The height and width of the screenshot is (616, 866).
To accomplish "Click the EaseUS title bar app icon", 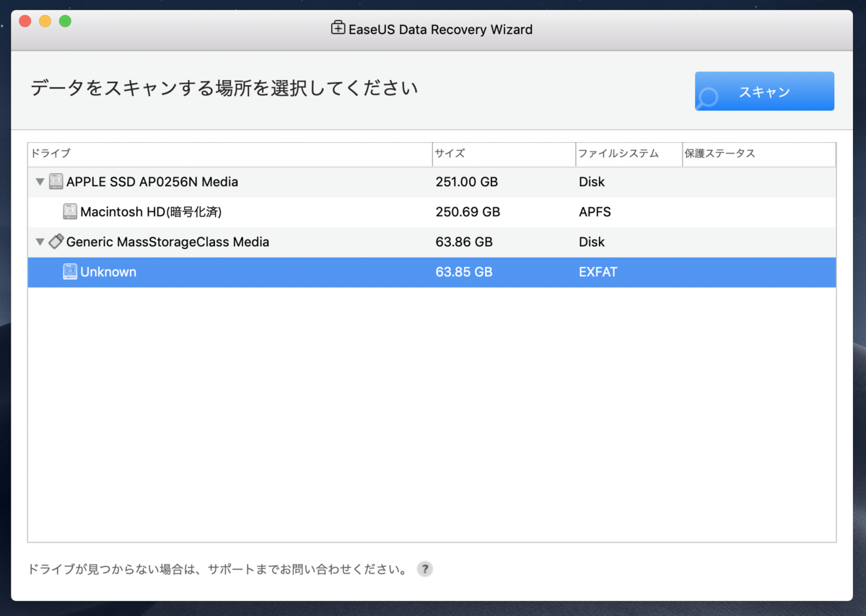I will tap(338, 29).
